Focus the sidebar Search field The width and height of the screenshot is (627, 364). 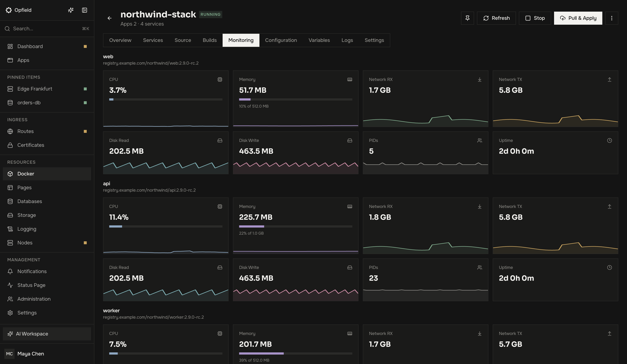pyautogui.click(x=47, y=29)
